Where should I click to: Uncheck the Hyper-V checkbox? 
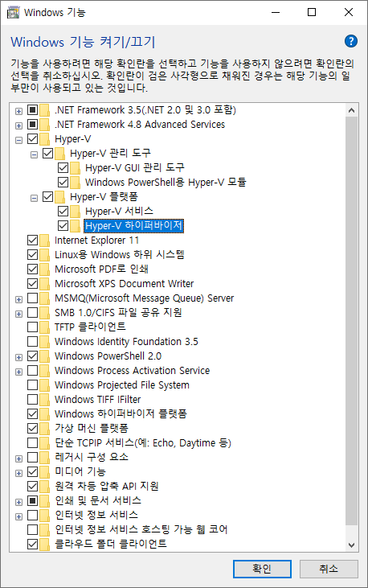[33, 138]
